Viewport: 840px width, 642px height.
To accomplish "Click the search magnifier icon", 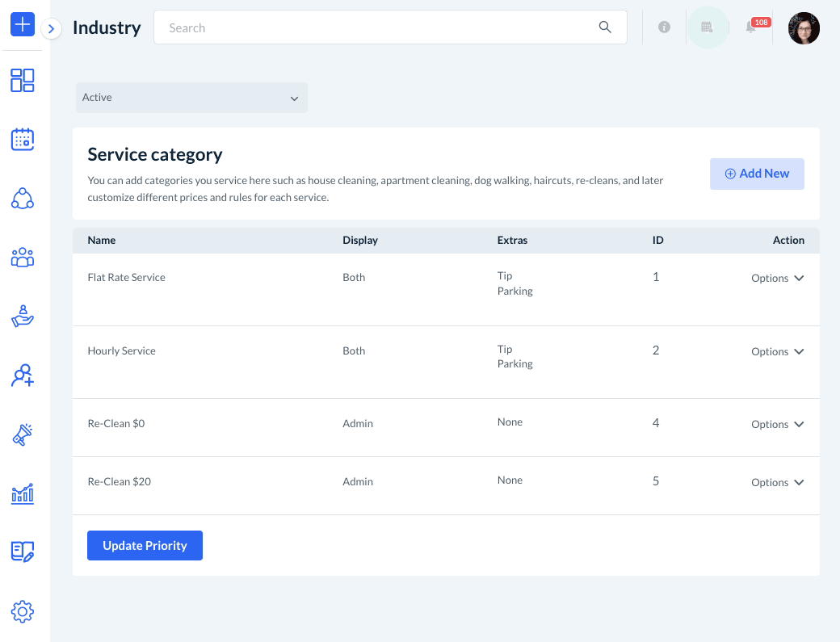I will coord(605,27).
